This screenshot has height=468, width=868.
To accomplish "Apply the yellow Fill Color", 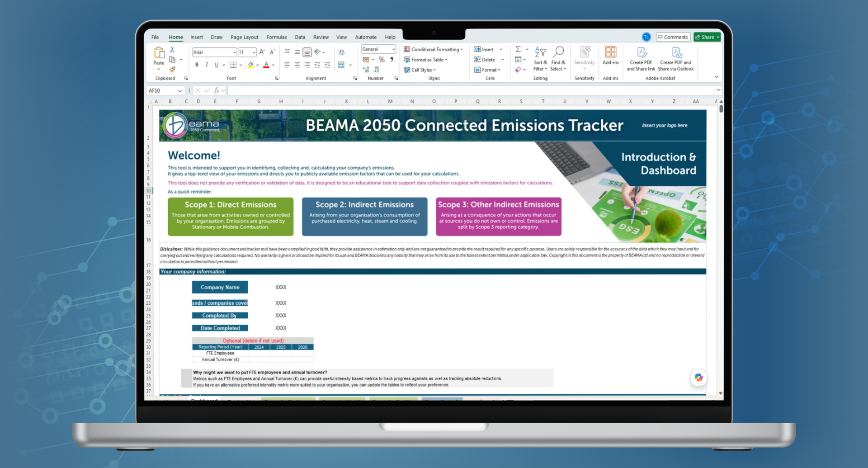I will 250,65.
